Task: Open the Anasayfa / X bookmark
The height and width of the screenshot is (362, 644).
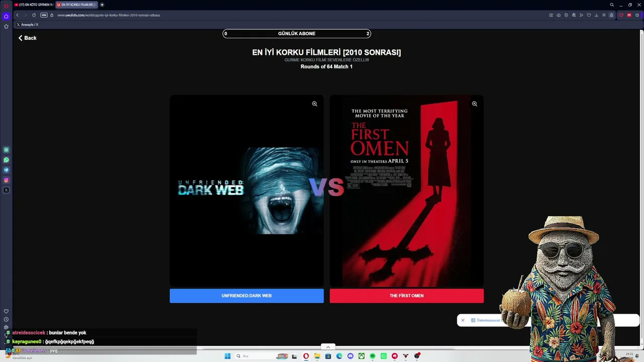Action: 28,25
